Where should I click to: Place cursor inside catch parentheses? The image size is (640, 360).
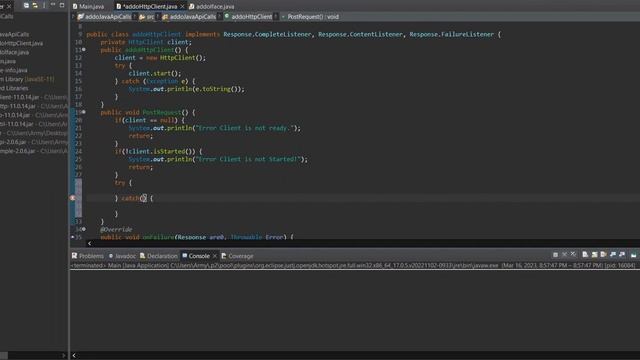click(144, 198)
